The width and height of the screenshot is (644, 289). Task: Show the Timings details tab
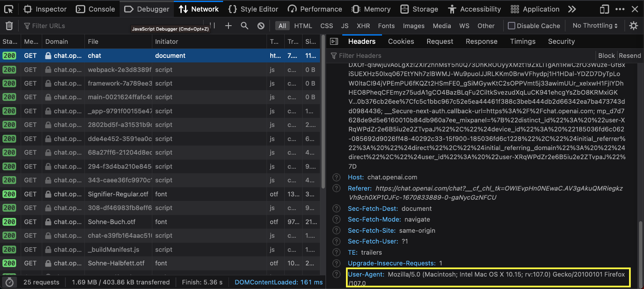click(523, 41)
